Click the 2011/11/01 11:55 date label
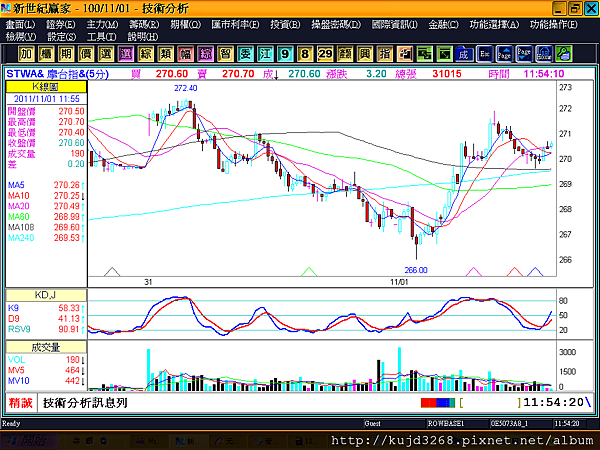The width and height of the screenshot is (600, 450). click(x=46, y=99)
